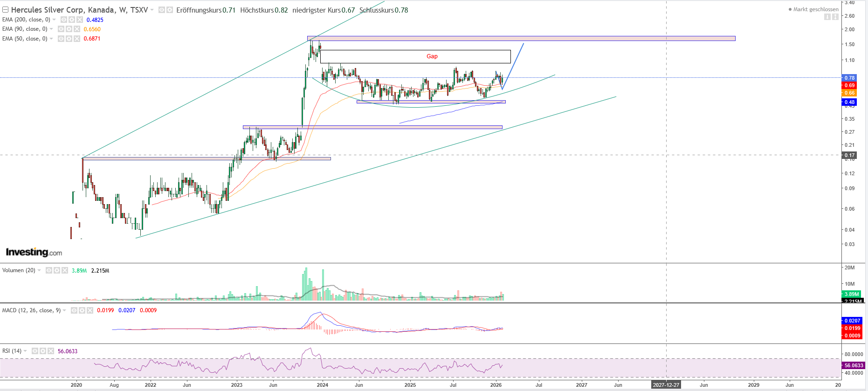Click the blue 0.78 current price label
This screenshot has height=391, width=868.
coord(849,78)
